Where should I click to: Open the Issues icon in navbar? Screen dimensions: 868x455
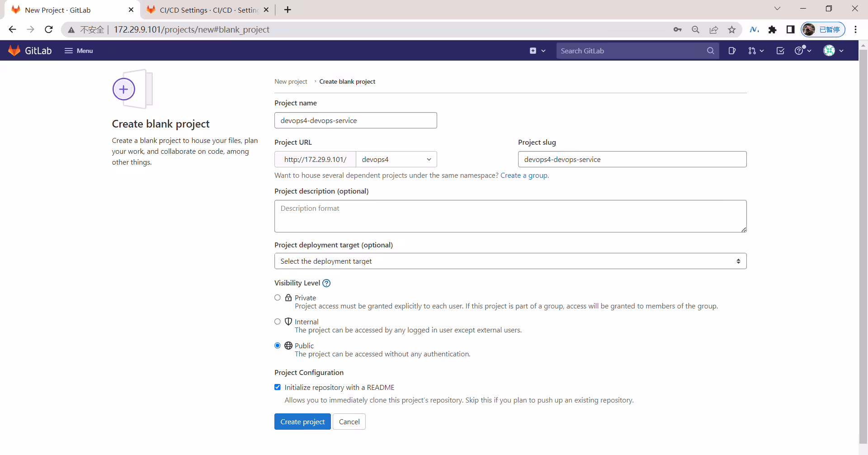click(x=732, y=51)
